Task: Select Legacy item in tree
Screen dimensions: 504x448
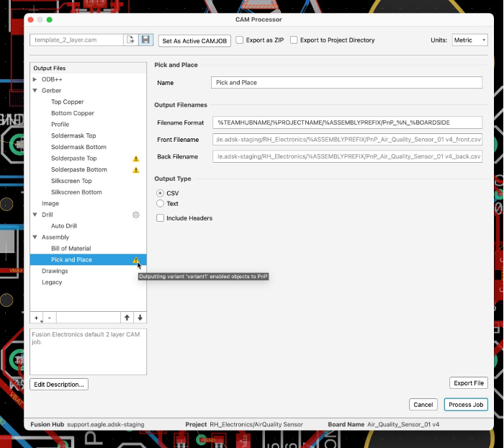Action: [x=52, y=282]
